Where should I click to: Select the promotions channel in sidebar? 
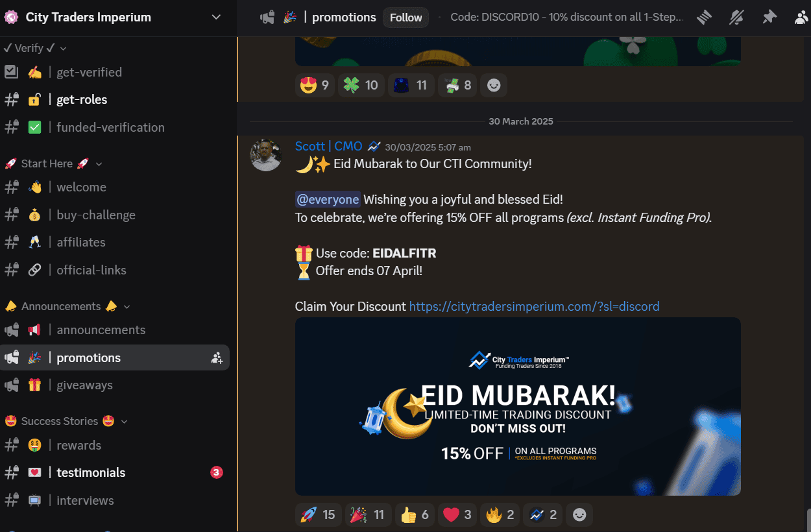point(115,357)
